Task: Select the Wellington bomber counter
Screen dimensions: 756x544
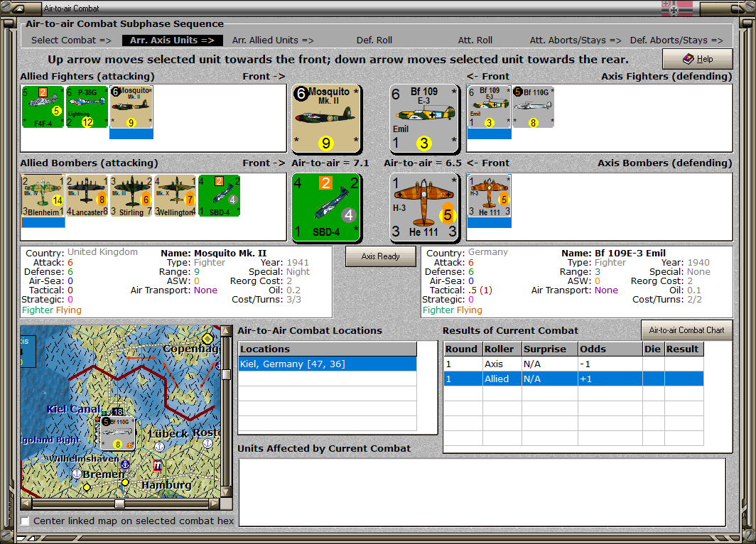Action: 175,195
